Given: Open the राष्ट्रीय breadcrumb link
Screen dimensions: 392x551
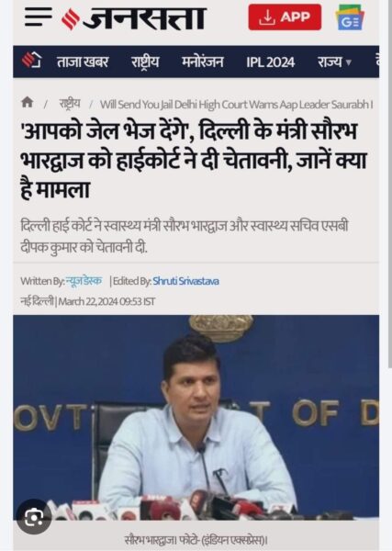Looking at the screenshot, I should coord(70,104).
